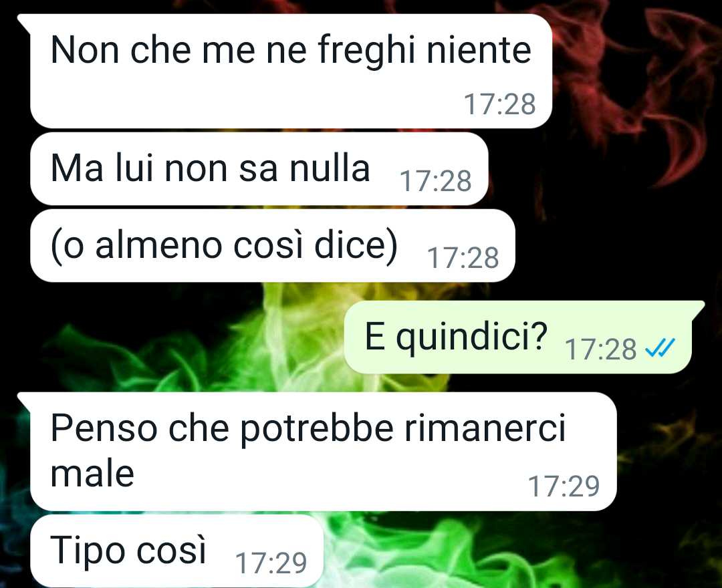Click the timestamp beside '(o almeno così dice)'
Image resolution: width=722 pixels, height=588 pixels.
(463, 258)
